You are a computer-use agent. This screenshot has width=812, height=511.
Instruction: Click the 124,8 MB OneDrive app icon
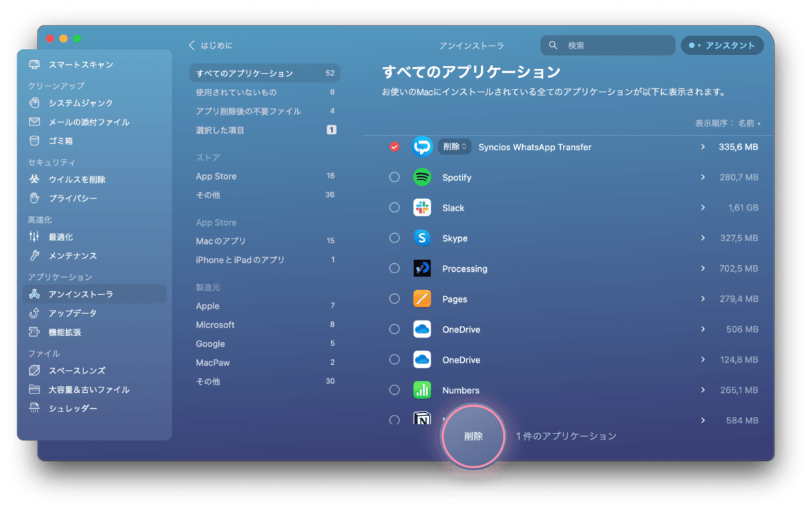[x=422, y=359]
